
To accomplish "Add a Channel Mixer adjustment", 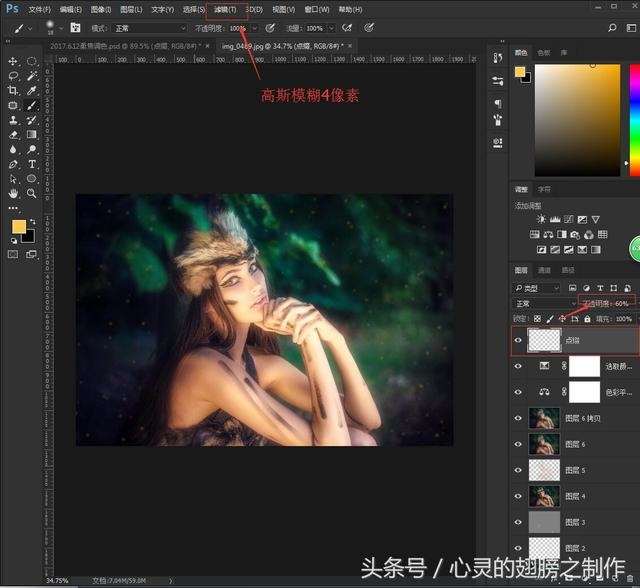I will point(589,235).
